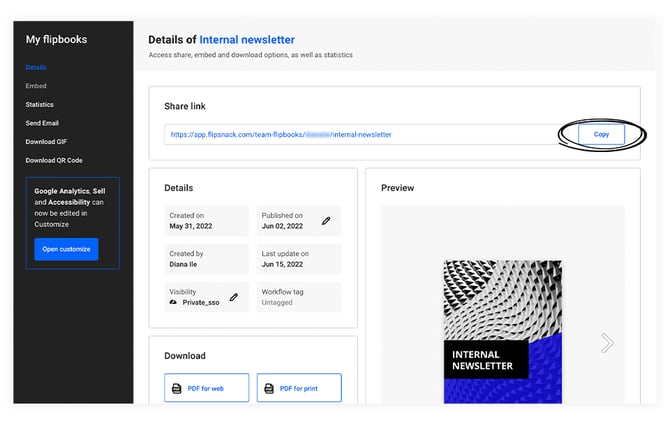This screenshot has width=670, height=424.
Task: Click the Workflow tag Untagged field
Action: (x=298, y=297)
